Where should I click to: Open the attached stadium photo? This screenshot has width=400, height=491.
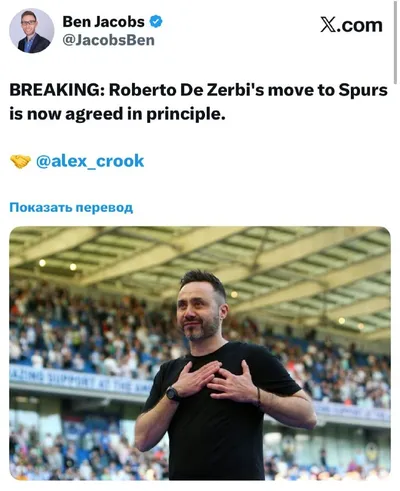pos(200,353)
